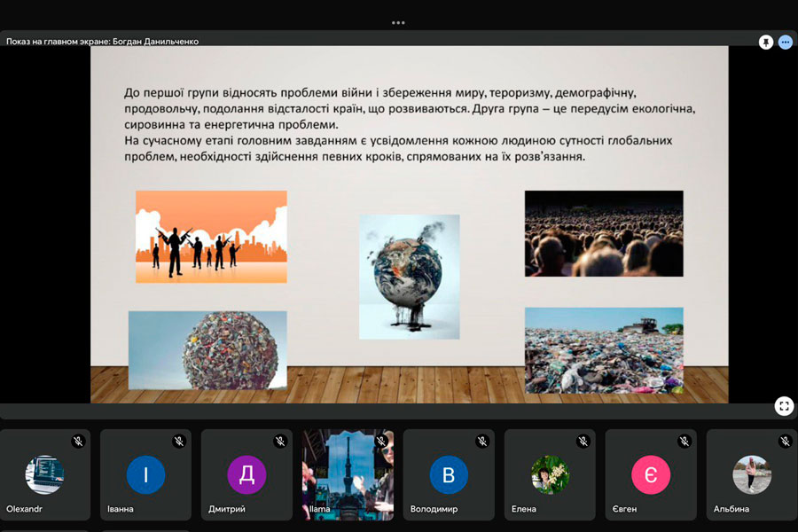Click the slide paragraph starting 'На сучасному етапі'
Image resolution: width=798 pixels, height=532 pixels.
coord(398,148)
